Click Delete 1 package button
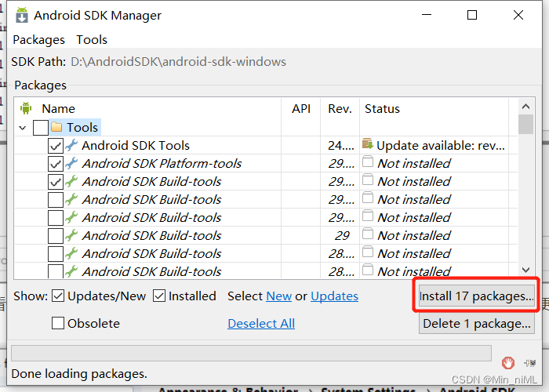549x392 pixels. point(477,323)
